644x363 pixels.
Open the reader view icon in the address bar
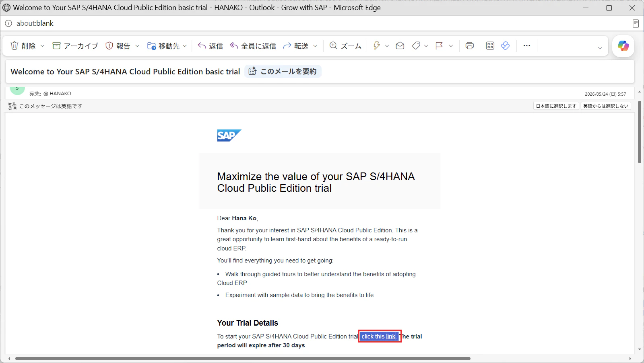point(636,23)
